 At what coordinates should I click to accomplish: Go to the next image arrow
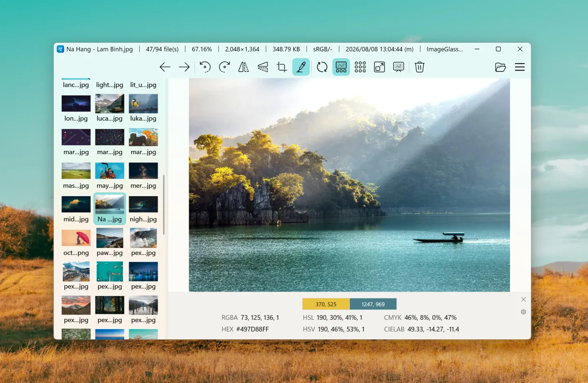click(184, 67)
